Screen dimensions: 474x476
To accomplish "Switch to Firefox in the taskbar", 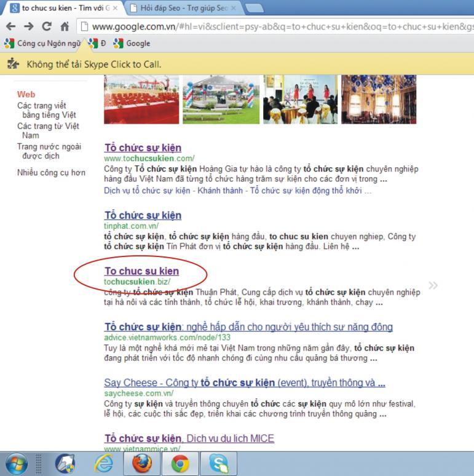I will pos(142,464).
